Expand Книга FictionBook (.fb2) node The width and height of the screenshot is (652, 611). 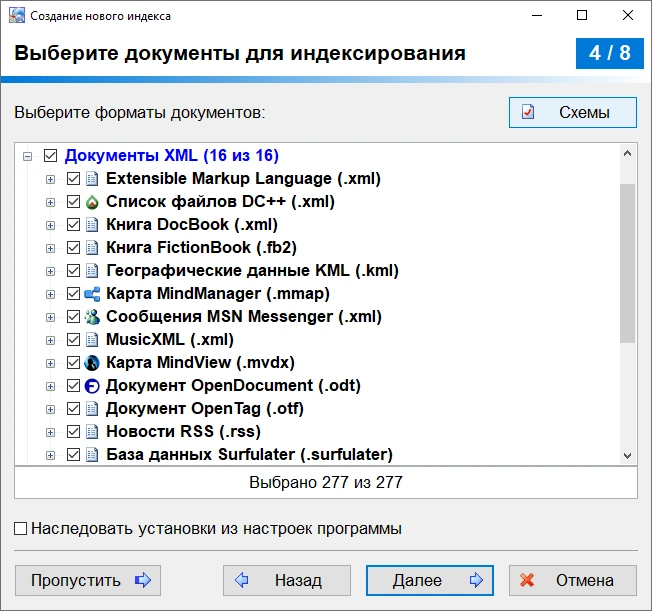[x=50, y=248]
